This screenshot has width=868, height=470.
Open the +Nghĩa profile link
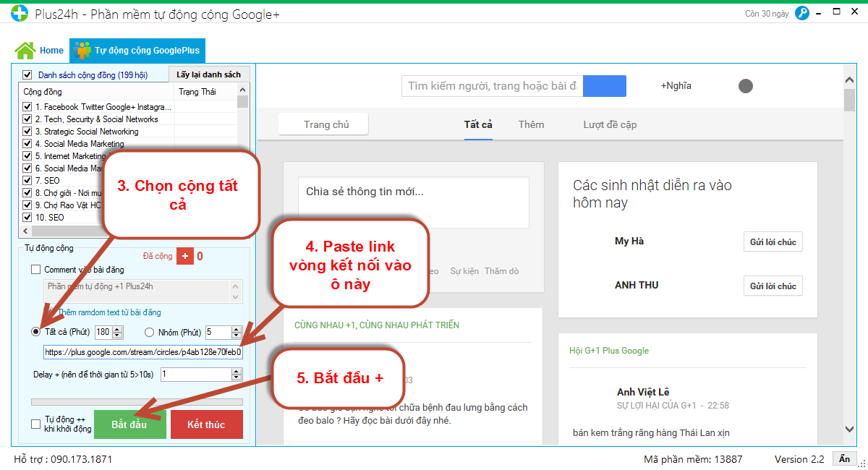pos(676,86)
